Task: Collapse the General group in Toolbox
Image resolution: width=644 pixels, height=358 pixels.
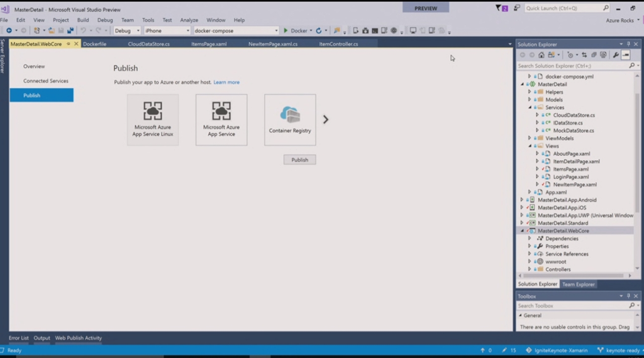Action: click(x=520, y=315)
